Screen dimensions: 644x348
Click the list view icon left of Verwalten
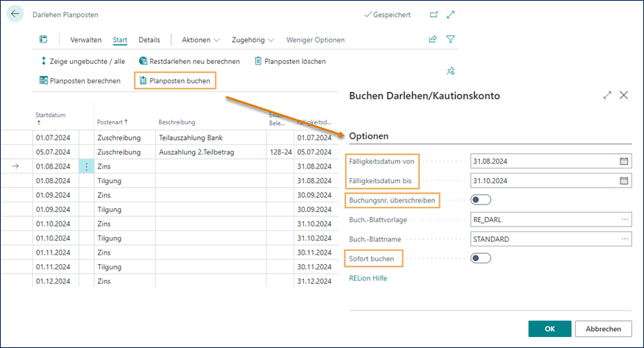point(43,40)
